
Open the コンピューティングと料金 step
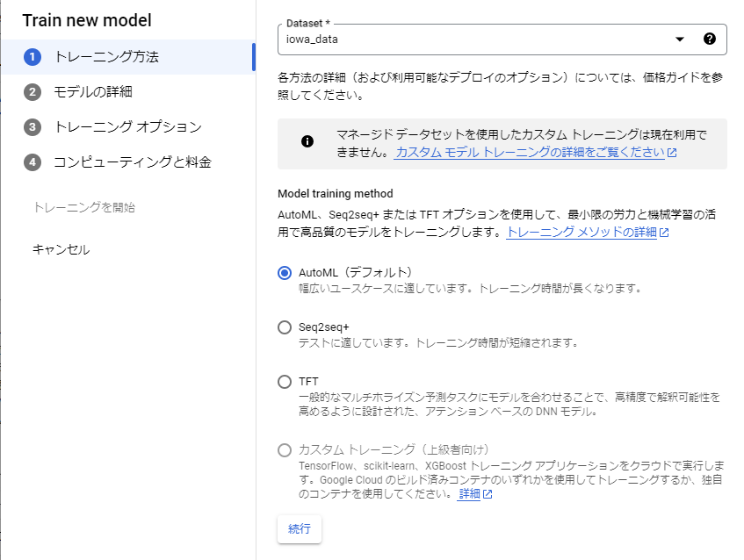coord(133,162)
